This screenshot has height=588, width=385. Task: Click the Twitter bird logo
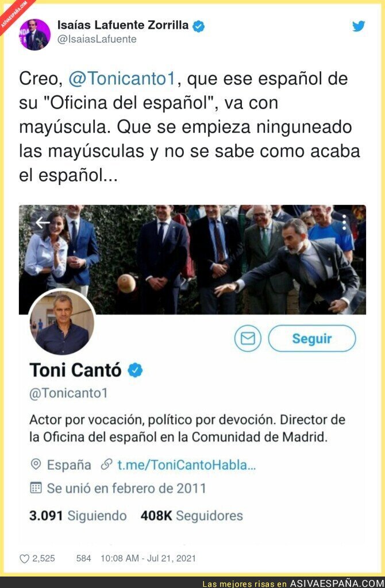click(359, 26)
